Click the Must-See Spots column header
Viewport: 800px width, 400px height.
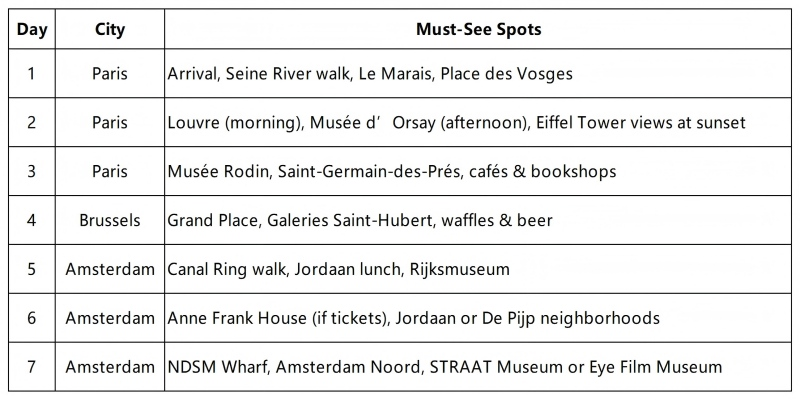click(x=478, y=30)
